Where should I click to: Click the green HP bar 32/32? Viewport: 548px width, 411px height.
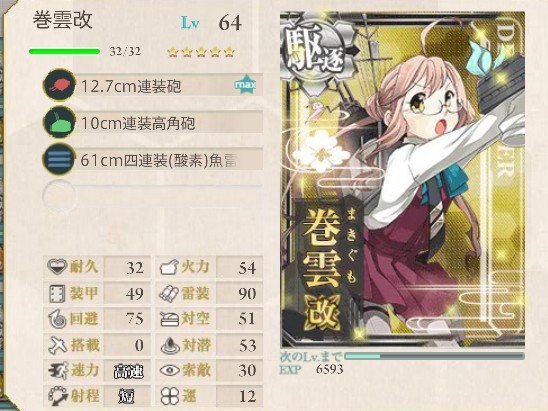click(x=65, y=52)
